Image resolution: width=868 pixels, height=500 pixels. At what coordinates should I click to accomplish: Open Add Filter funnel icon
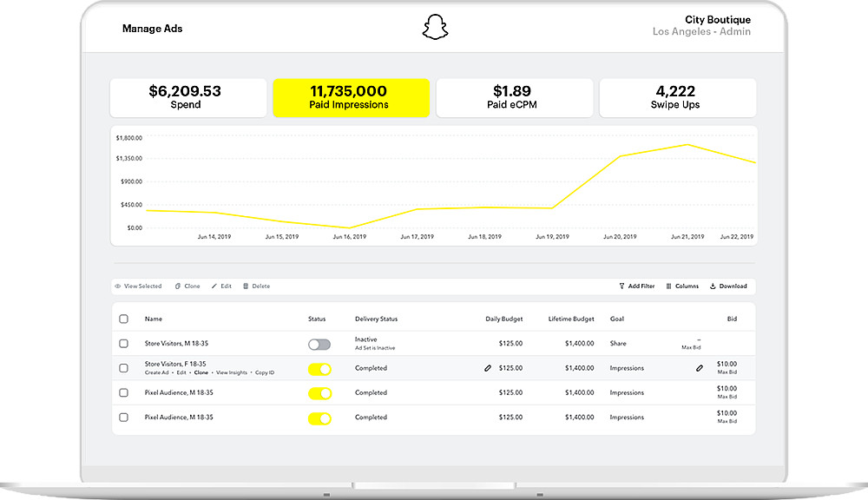tap(621, 286)
